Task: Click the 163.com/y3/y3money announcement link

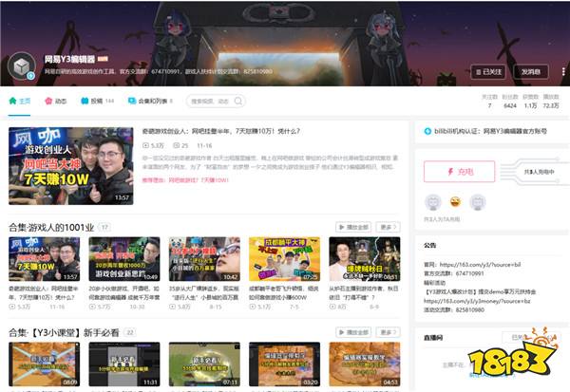Action: point(477,301)
